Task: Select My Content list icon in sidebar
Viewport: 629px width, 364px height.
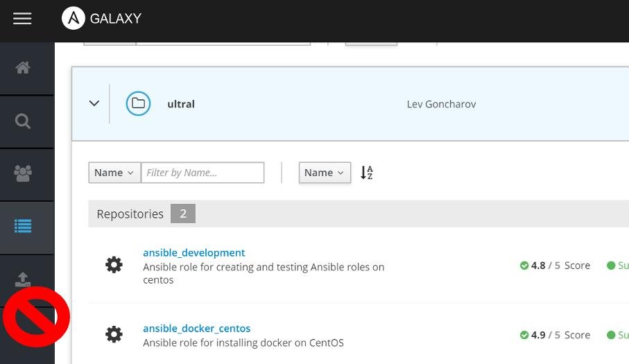Action: (x=23, y=226)
